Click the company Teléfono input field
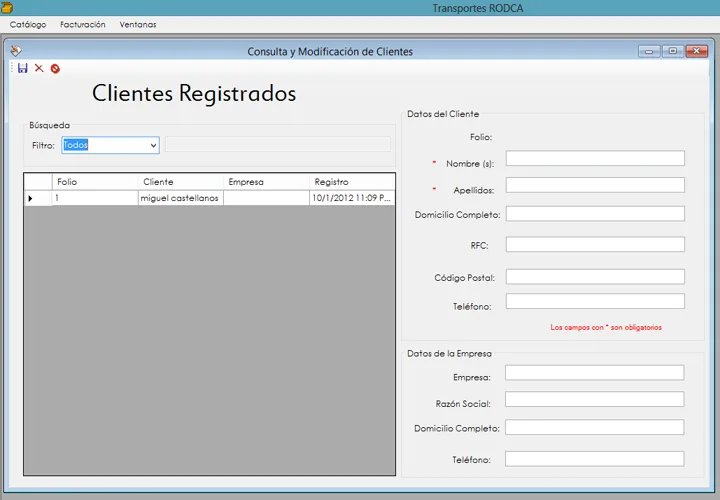Image resolution: width=720 pixels, height=500 pixels. click(x=595, y=459)
